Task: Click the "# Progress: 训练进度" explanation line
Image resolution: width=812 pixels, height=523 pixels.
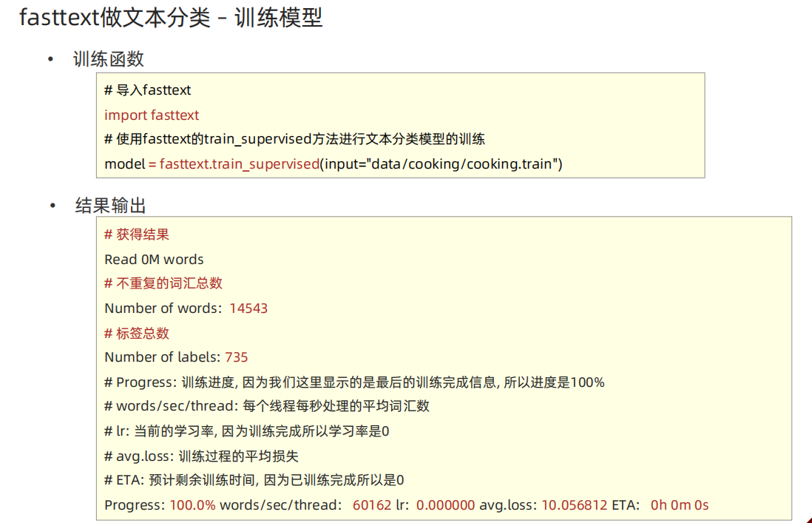Action: [x=354, y=382]
